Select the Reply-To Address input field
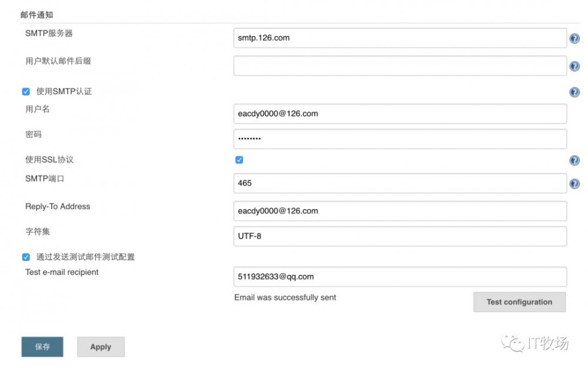Image resolution: width=588 pixels, height=369 pixels. 400,211
